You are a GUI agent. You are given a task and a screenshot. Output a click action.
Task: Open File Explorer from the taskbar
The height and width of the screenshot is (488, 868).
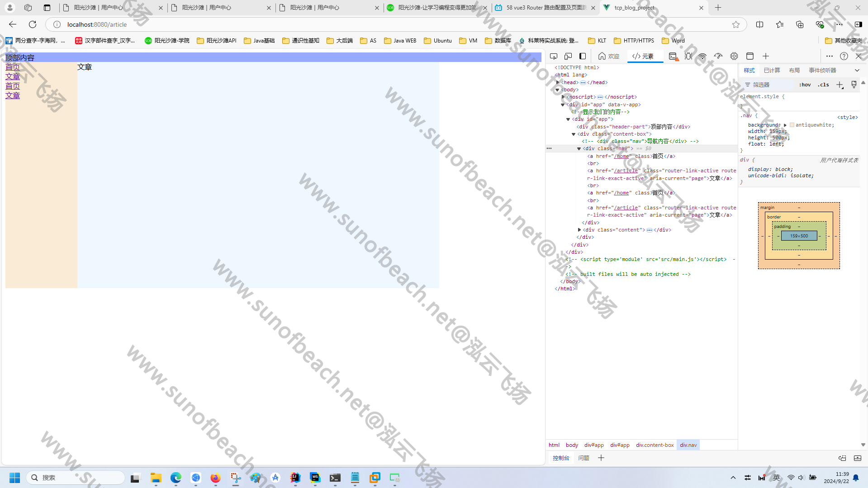coord(156,478)
